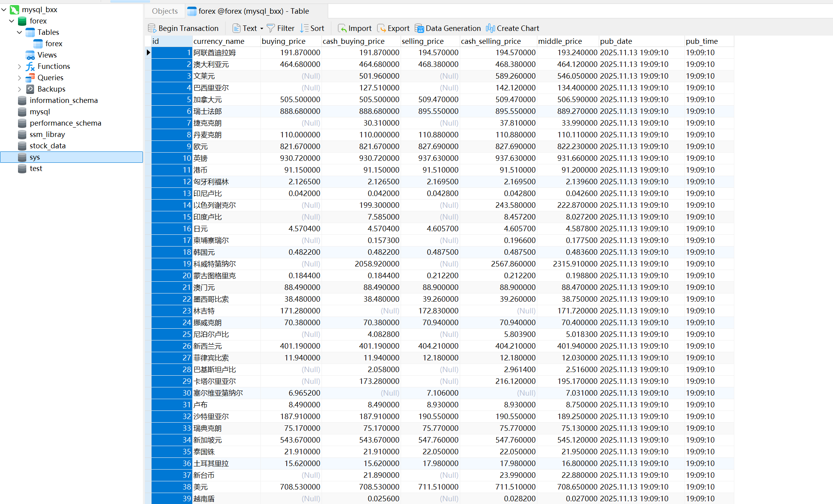Click the Create Chart icon
Viewport: 833px width, 504px height.
click(x=490, y=28)
